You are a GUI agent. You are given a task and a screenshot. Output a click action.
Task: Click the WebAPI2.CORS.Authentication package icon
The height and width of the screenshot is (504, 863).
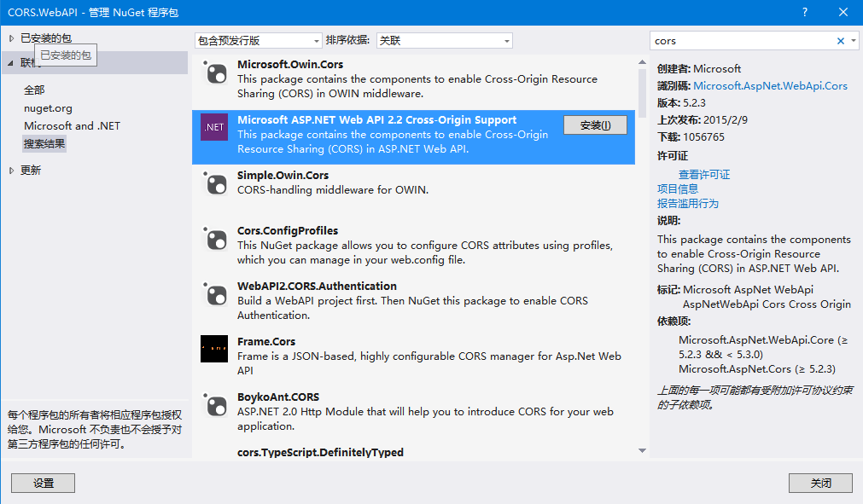[x=214, y=294]
